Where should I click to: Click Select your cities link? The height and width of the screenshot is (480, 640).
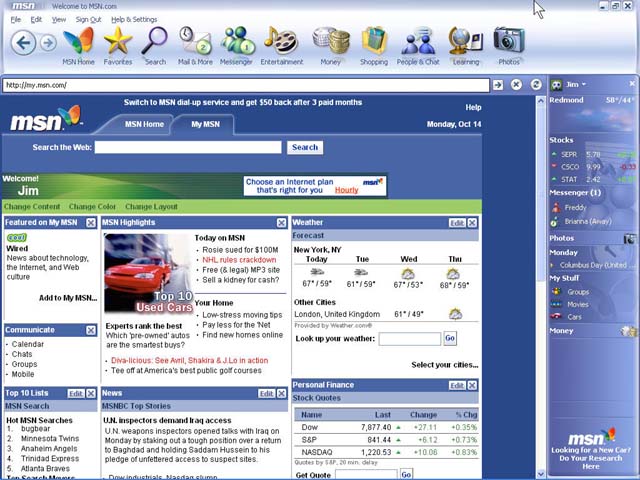tap(444, 365)
